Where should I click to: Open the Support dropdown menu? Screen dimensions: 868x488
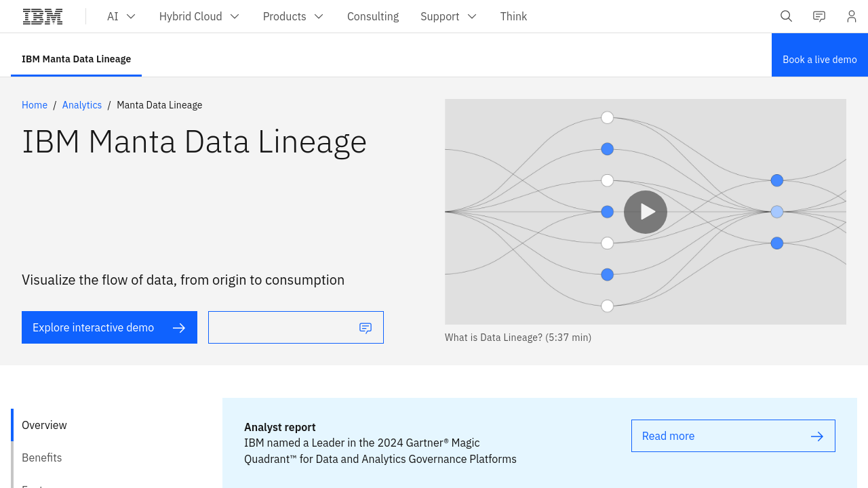(448, 16)
